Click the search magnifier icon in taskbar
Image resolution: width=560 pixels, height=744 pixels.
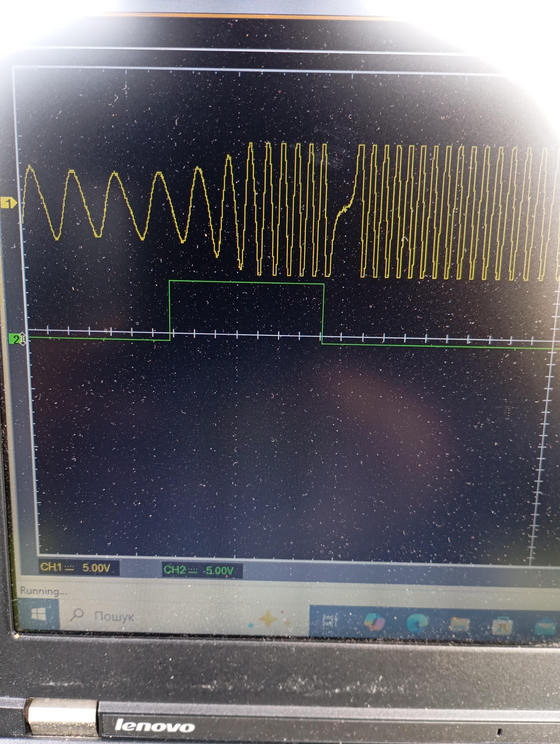77,615
